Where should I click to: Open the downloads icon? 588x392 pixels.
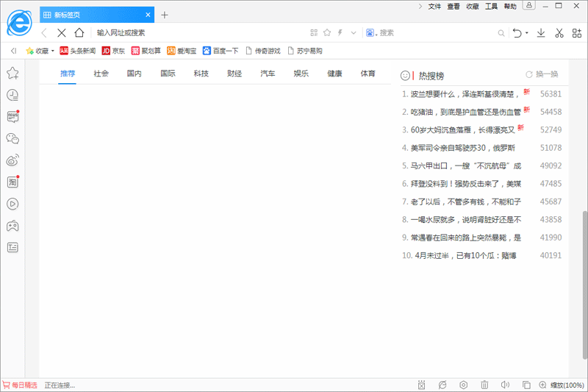coord(541,33)
